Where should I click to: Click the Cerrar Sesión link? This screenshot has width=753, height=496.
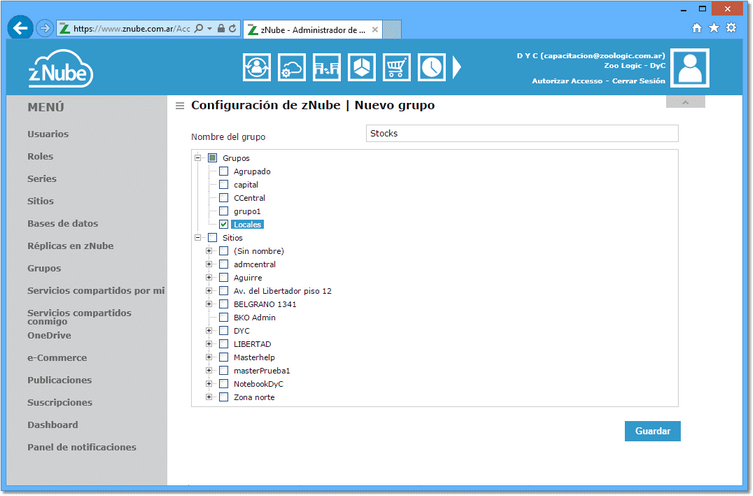point(638,81)
